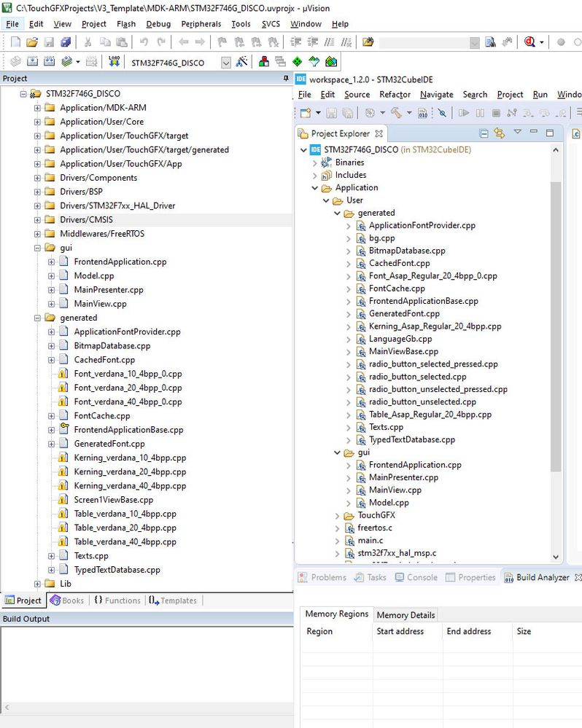Maximize the Project Explorer view
This screenshot has width=582, height=728.
(x=550, y=133)
